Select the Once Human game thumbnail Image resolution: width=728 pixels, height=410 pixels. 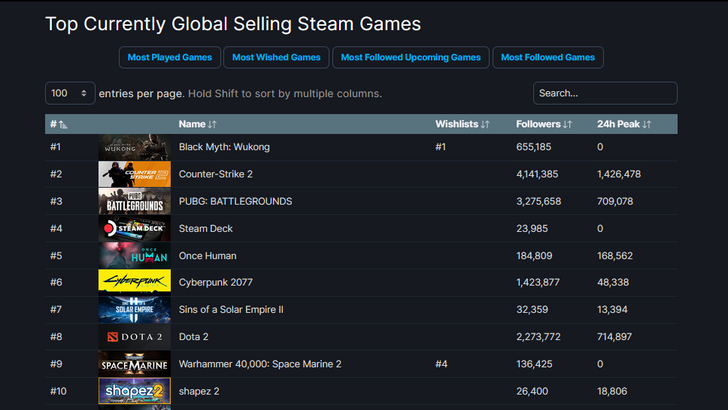coord(134,255)
